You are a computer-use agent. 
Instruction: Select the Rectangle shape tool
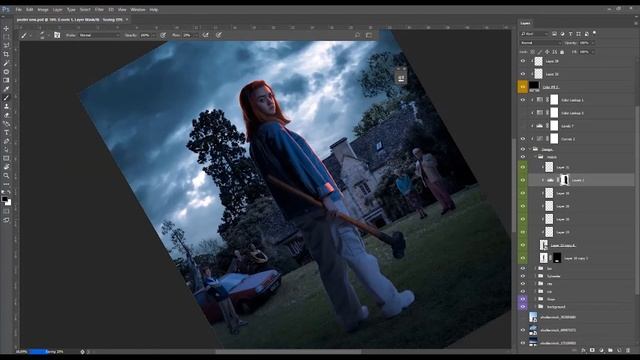pyautogui.click(x=6, y=158)
